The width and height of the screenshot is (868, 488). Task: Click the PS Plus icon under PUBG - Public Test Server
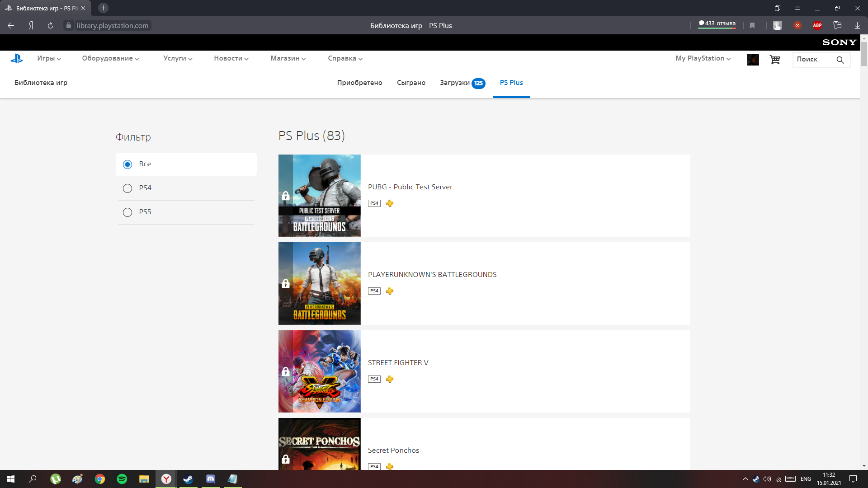(390, 203)
